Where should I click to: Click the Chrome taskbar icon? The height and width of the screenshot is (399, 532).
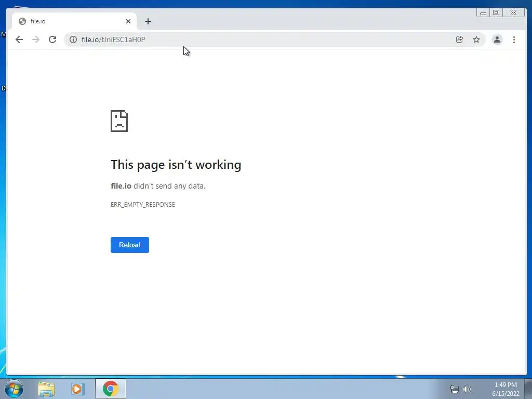coord(111,389)
